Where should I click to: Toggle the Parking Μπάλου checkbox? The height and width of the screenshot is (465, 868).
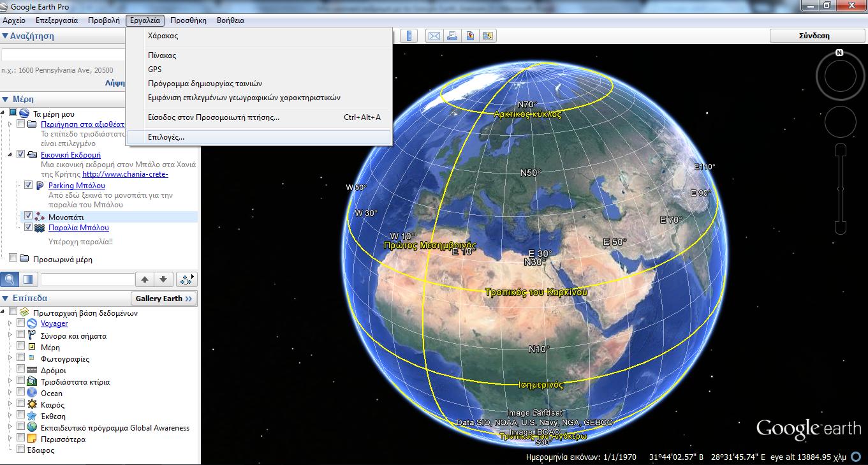point(29,185)
